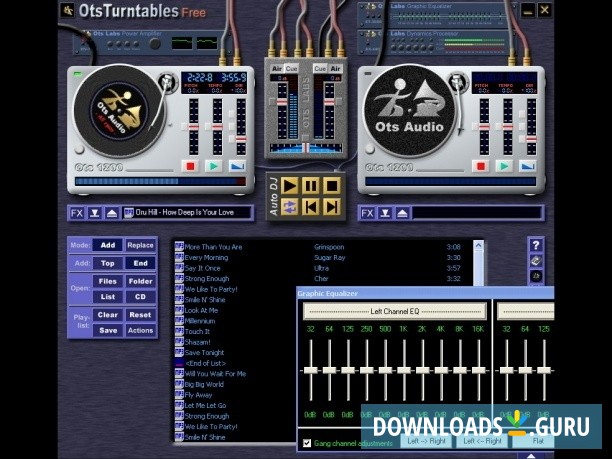Set playlist mode to Add
The width and height of the screenshot is (612, 459).
click(108, 245)
